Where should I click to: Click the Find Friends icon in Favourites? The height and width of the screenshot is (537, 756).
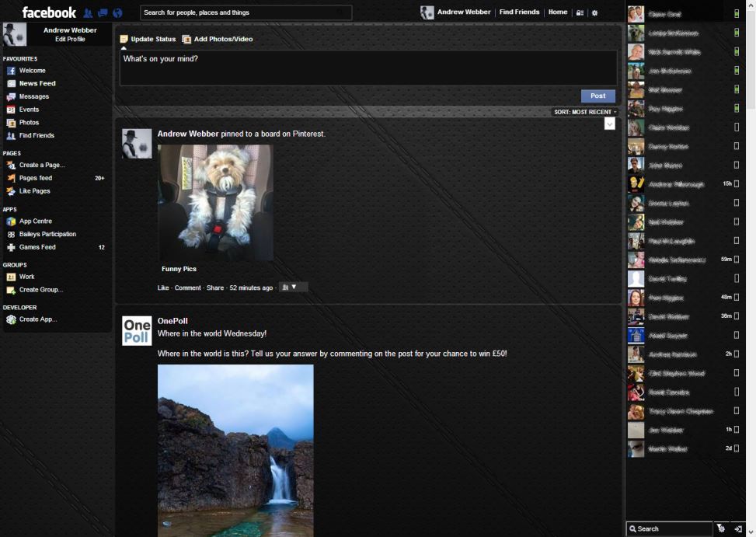coord(11,136)
